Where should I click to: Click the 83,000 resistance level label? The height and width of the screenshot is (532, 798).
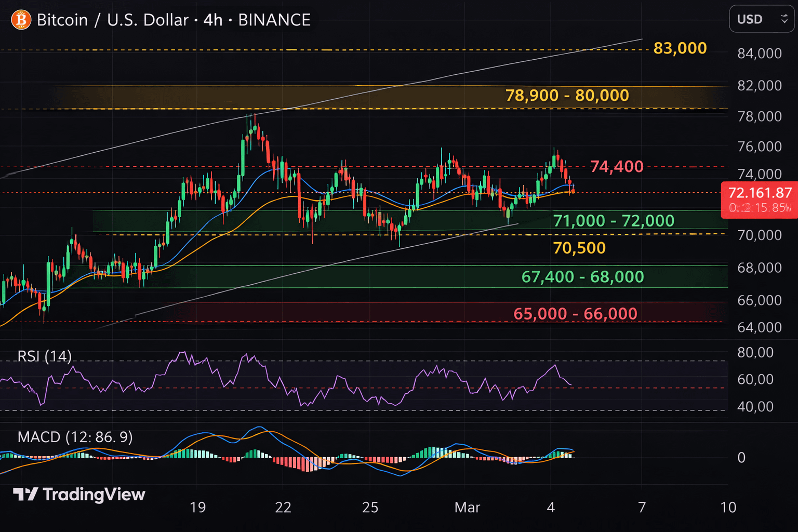[680, 48]
